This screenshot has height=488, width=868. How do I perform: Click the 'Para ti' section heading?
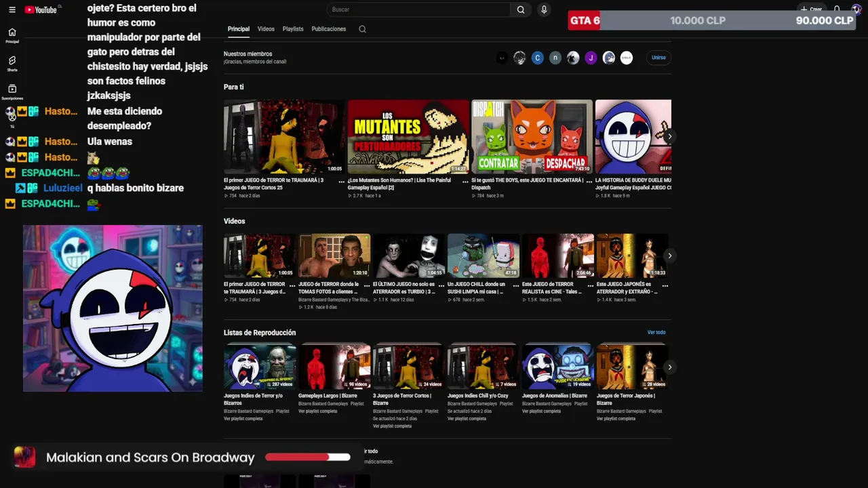point(234,87)
